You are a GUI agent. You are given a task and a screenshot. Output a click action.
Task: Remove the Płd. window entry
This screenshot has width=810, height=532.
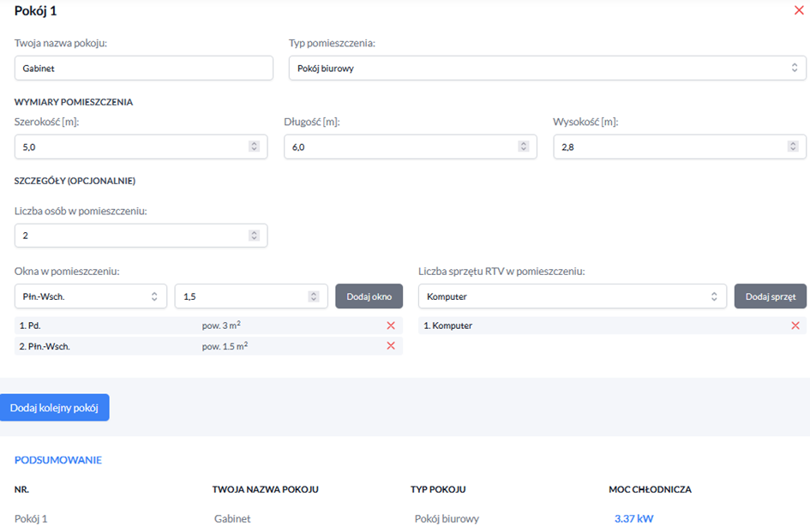[391, 326]
